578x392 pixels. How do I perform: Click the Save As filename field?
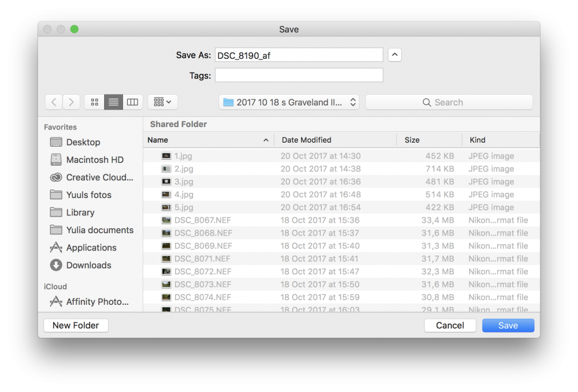[x=299, y=55]
